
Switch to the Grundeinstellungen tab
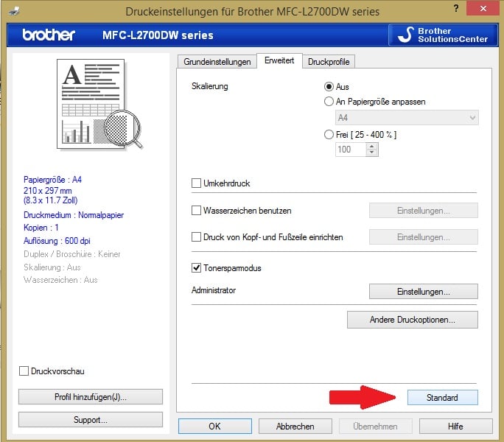[x=217, y=62]
